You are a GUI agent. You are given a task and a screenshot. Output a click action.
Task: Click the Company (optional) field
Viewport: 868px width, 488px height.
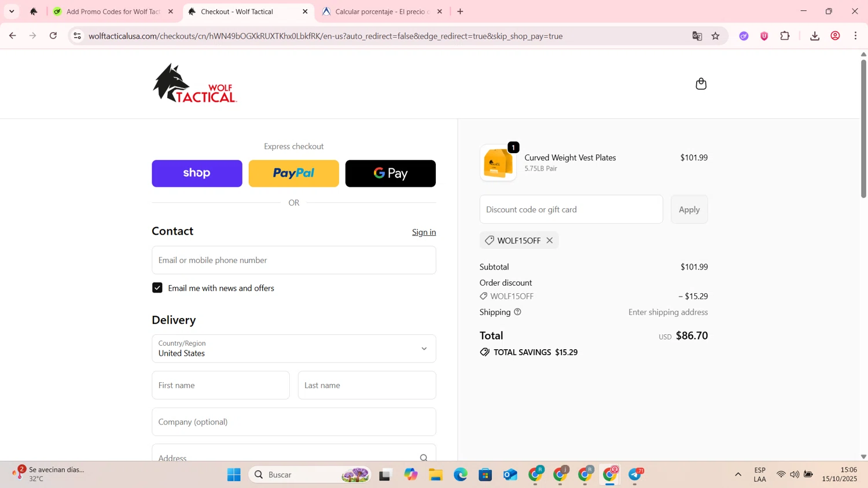pyautogui.click(x=294, y=422)
